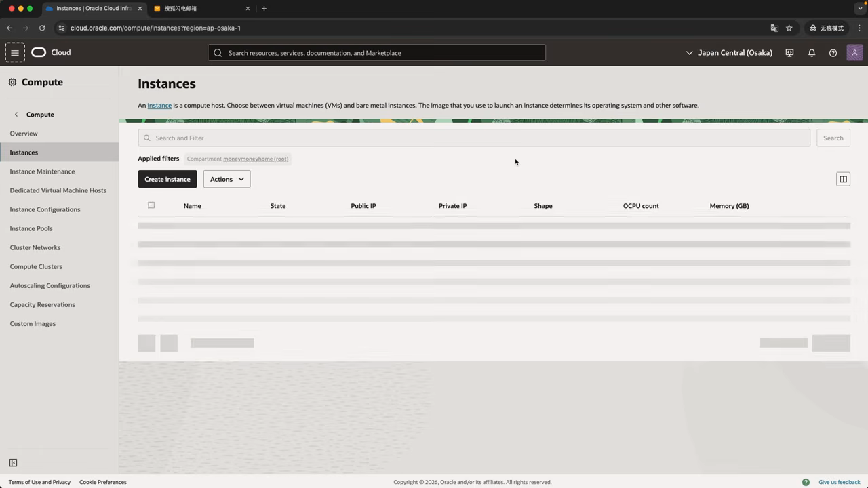The image size is (868, 488).
Task: Expand the Actions dropdown
Action: coord(226,179)
